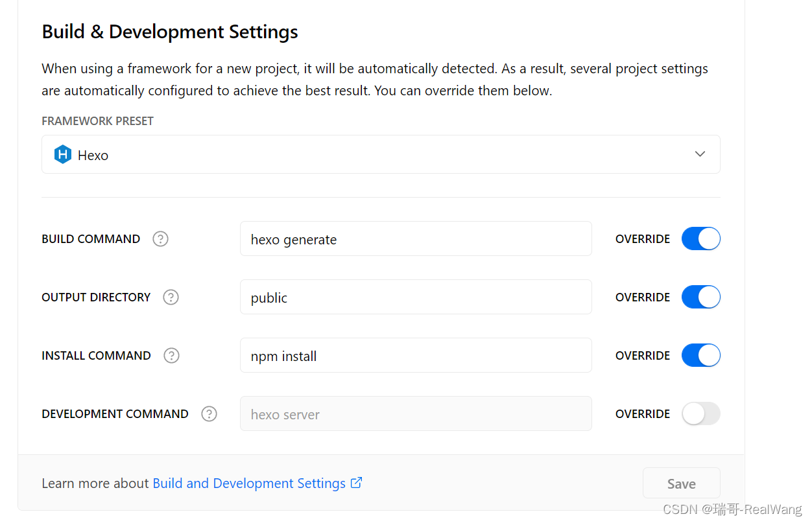
Task: Click the npm install command field
Action: 415,355
